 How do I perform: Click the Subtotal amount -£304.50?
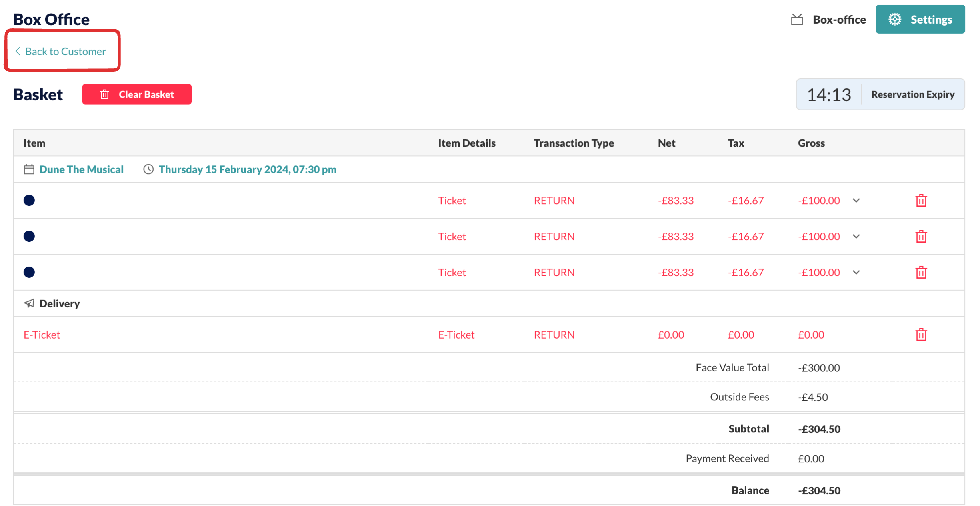point(819,429)
